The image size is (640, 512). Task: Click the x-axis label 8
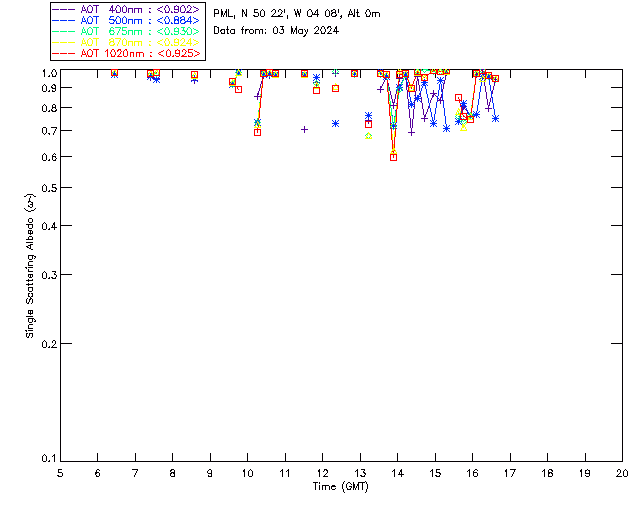[x=173, y=473]
